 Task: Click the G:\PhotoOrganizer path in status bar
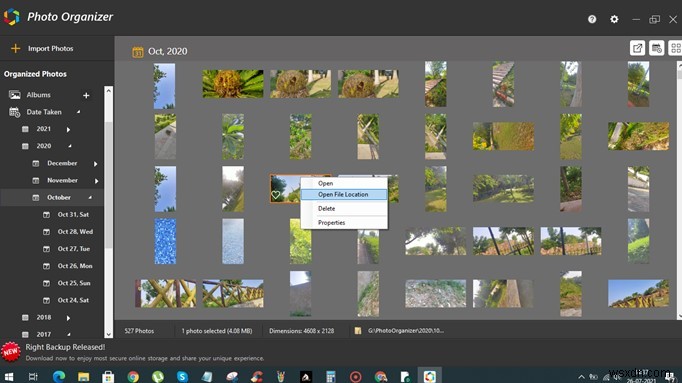coord(406,330)
